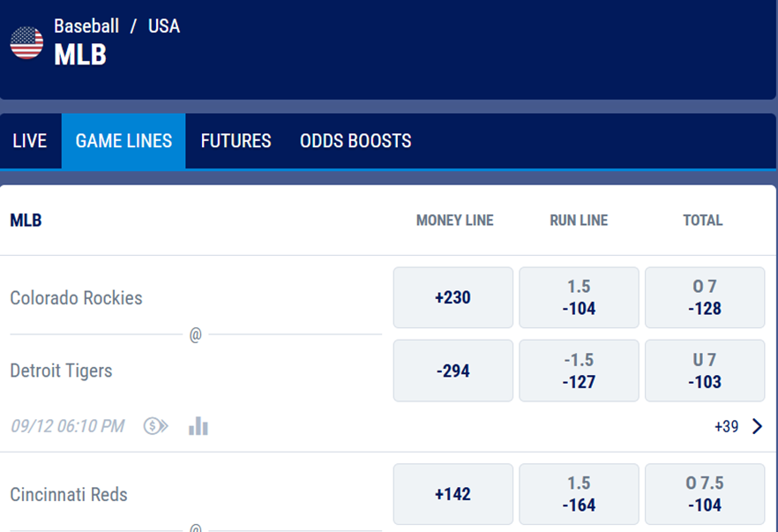The width and height of the screenshot is (778, 532).
Task: Click the USA breadcrumb link
Action: (164, 26)
